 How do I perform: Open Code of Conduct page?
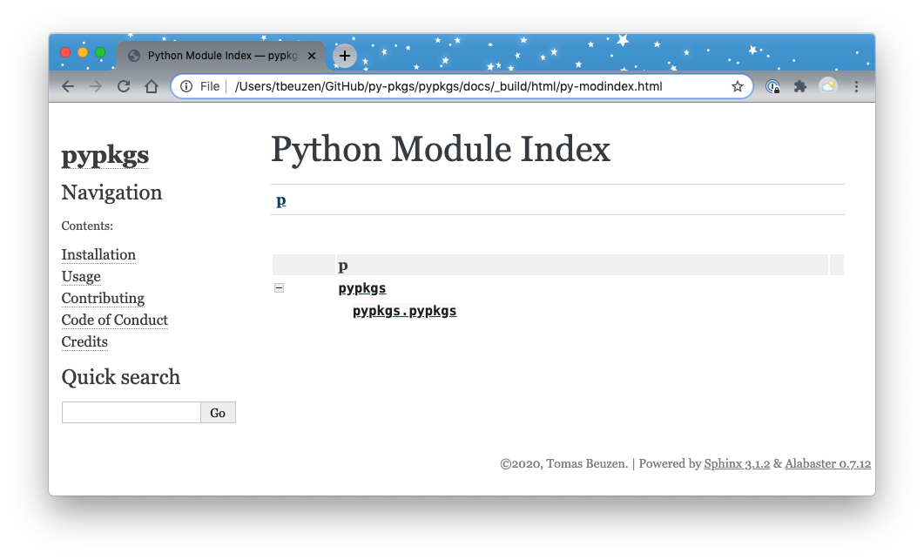[114, 320]
